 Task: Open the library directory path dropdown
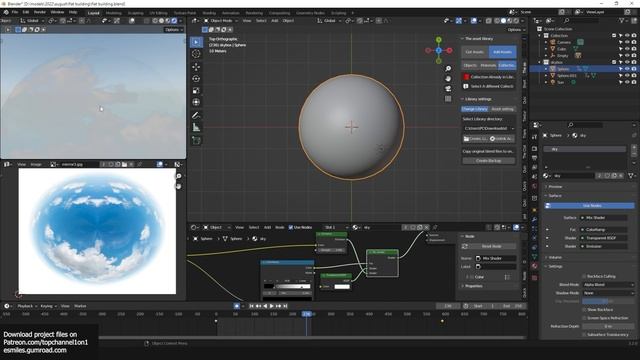coord(489,128)
